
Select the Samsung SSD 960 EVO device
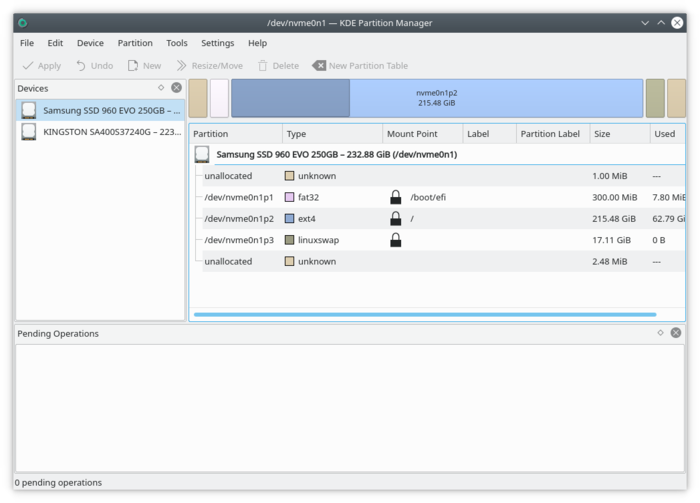pyautogui.click(x=100, y=110)
